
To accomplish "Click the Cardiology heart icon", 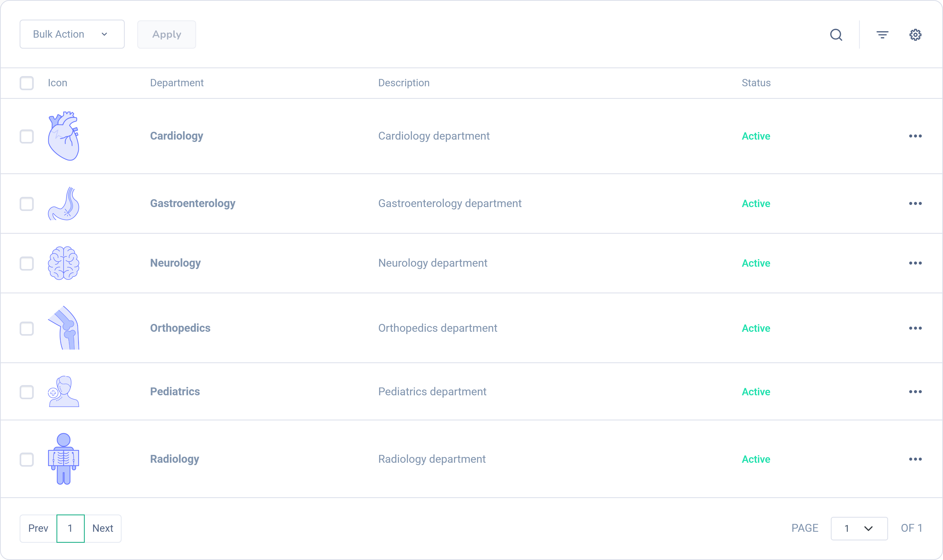I will [64, 136].
